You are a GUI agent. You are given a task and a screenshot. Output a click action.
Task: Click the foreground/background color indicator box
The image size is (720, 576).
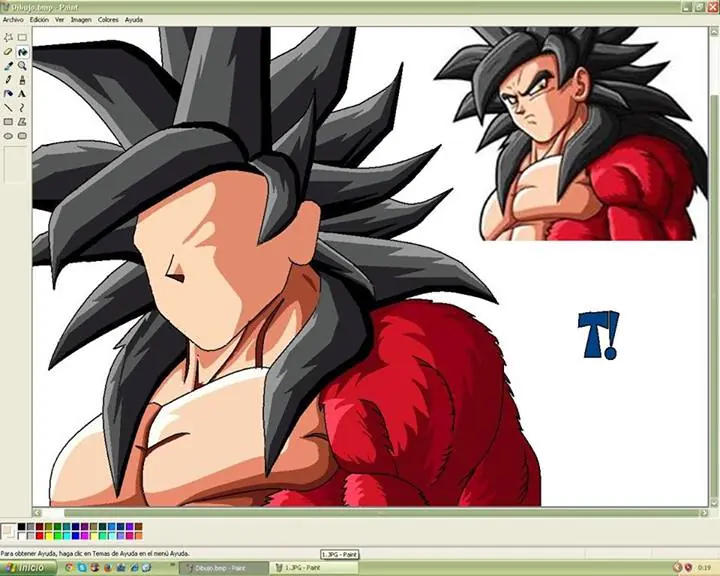click(8, 531)
